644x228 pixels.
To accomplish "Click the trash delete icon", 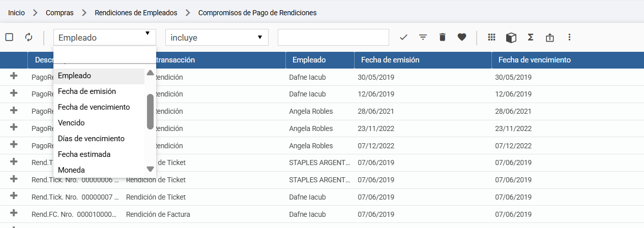I will click(443, 37).
